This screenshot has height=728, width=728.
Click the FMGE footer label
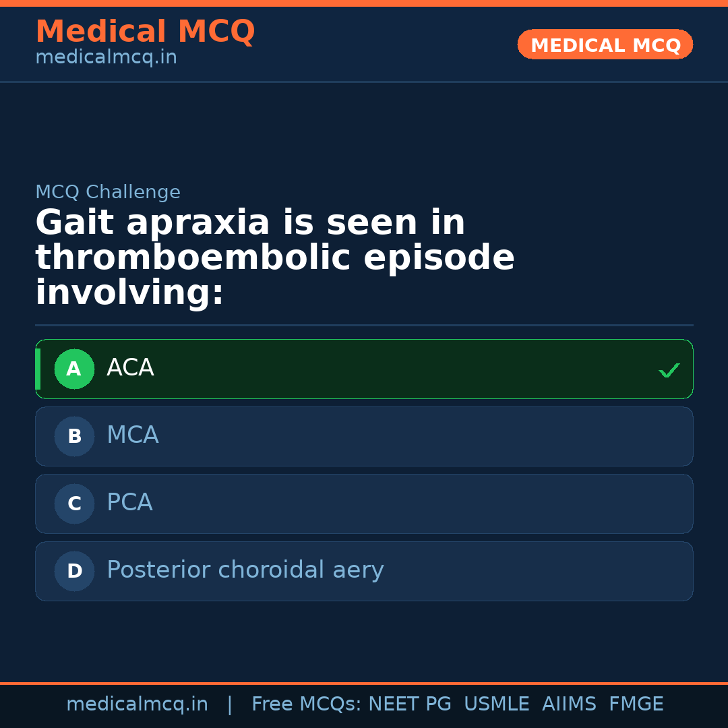[636, 704]
